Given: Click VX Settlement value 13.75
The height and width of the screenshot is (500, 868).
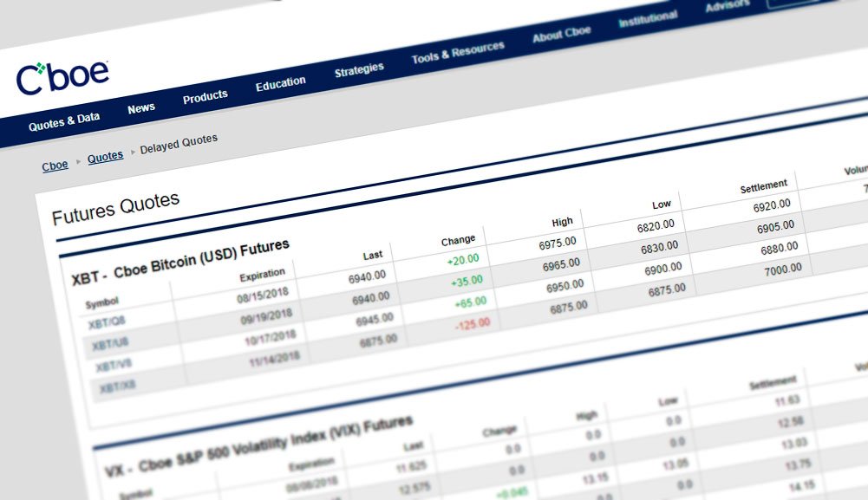Looking at the screenshot, I should pos(799,464).
